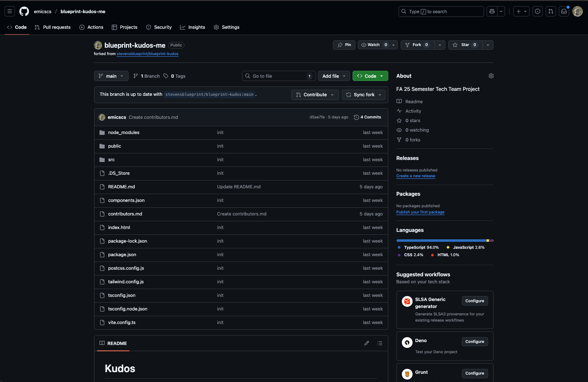Open the notifications inbox icon
The width and height of the screenshot is (588, 382).
point(564,12)
